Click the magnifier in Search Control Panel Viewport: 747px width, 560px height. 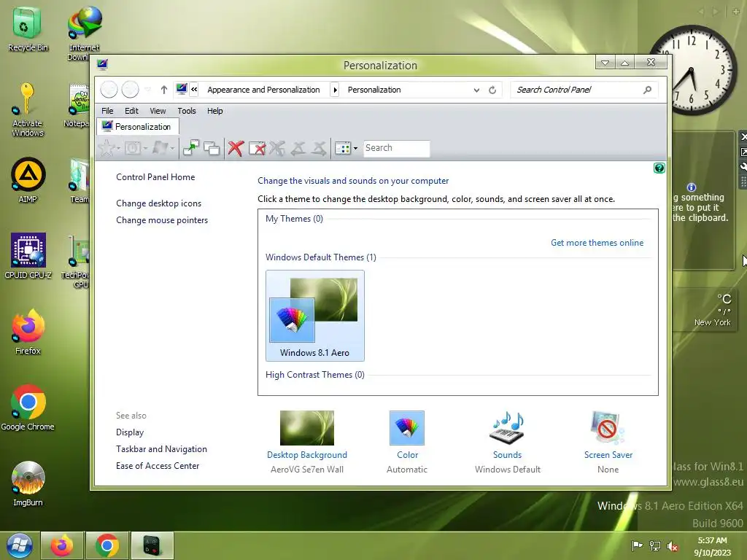[x=647, y=90]
